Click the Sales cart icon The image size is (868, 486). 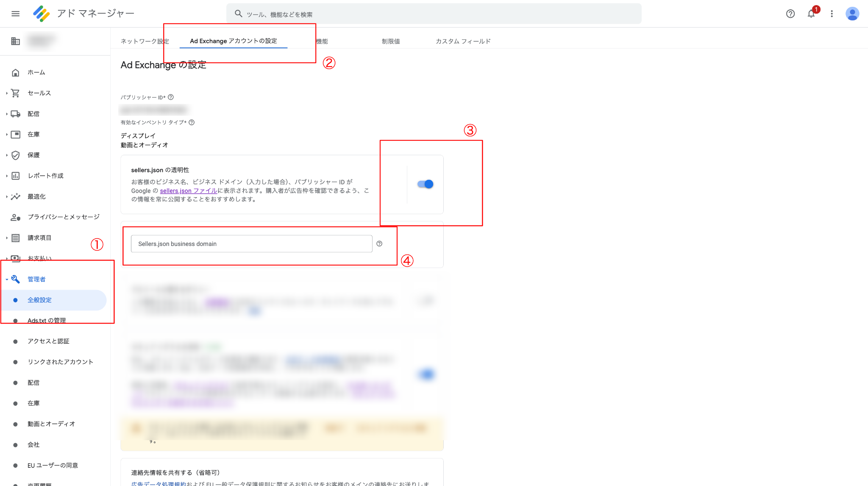pyautogui.click(x=15, y=93)
